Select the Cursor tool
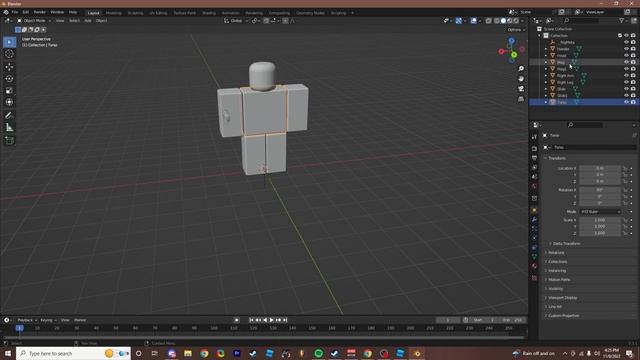The width and height of the screenshot is (640, 360). 9,54
